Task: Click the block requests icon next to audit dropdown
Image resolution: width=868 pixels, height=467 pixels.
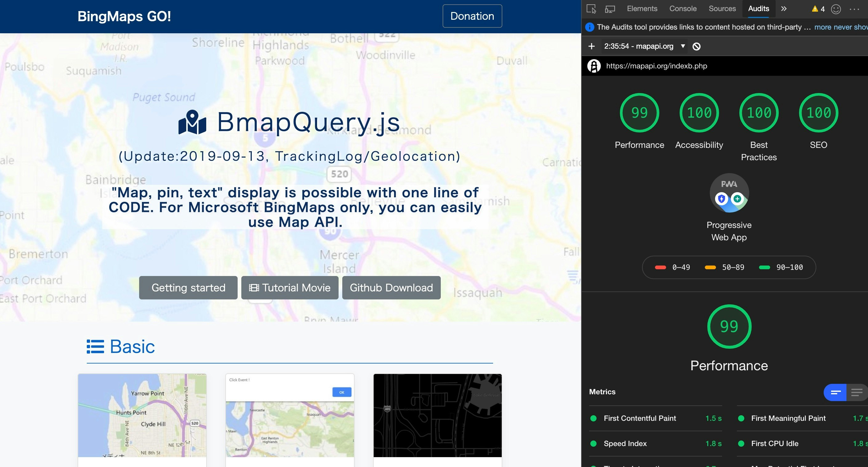Action: (697, 46)
